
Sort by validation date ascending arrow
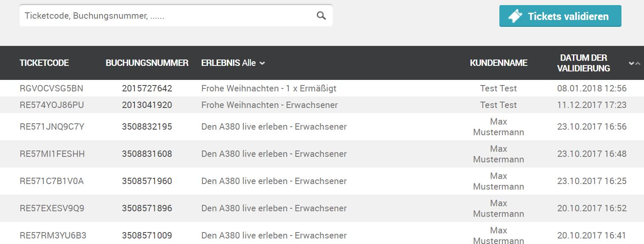(x=638, y=63)
